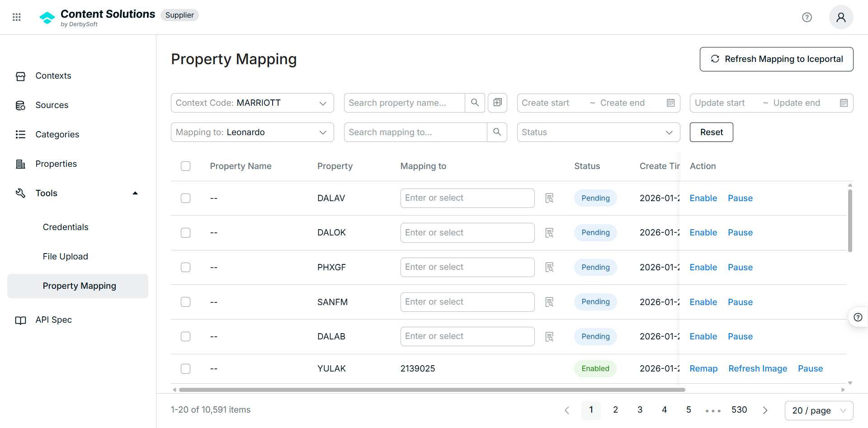Click the lookup icon in DALAB row
The image size is (868, 428).
[x=549, y=337]
